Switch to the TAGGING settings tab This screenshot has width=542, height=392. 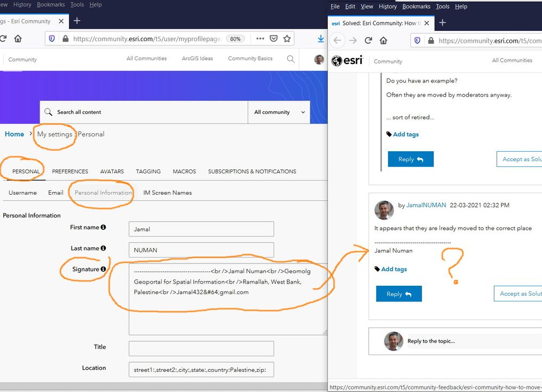[x=148, y=171]
